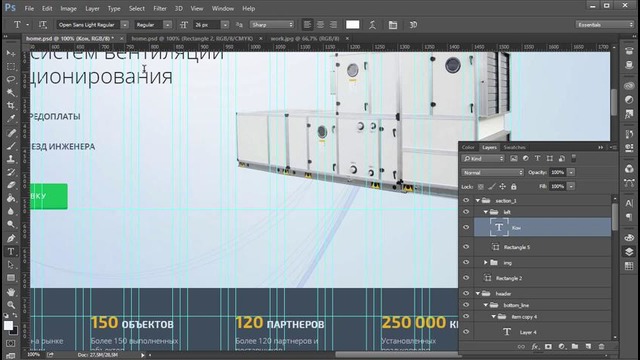Viewport: 640px width, 360px height.
Task: Toggle Character and Paragraph panels
Action: pyautogui.click(x=393, y=25)
